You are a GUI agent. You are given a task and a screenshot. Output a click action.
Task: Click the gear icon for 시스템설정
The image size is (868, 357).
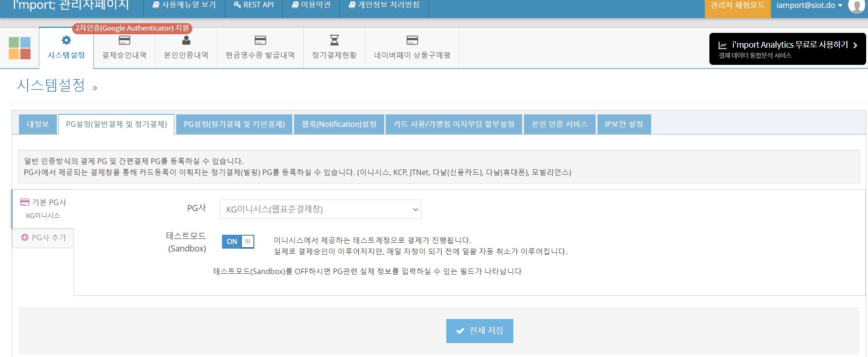pyautogui.click(x=66, y=40)
